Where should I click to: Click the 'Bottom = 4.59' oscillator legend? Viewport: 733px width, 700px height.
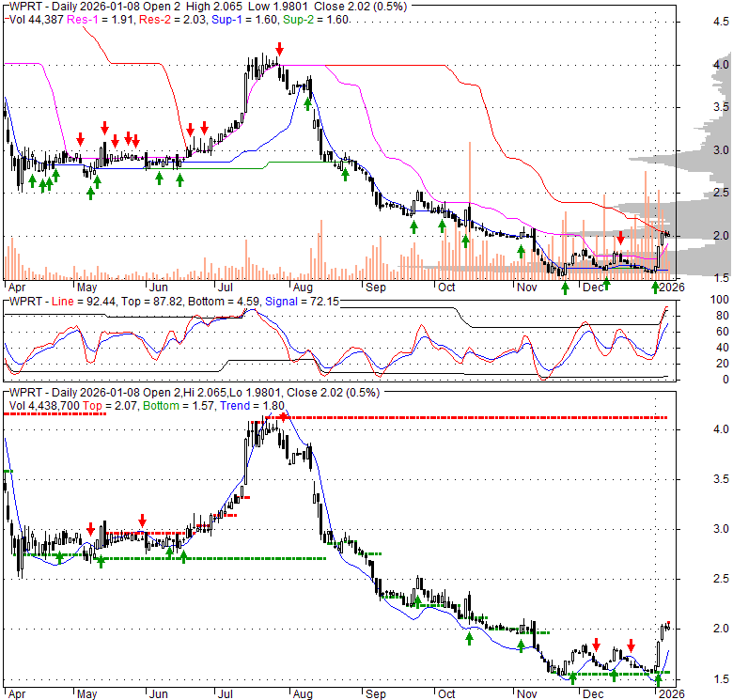click(x=224, y=302)
